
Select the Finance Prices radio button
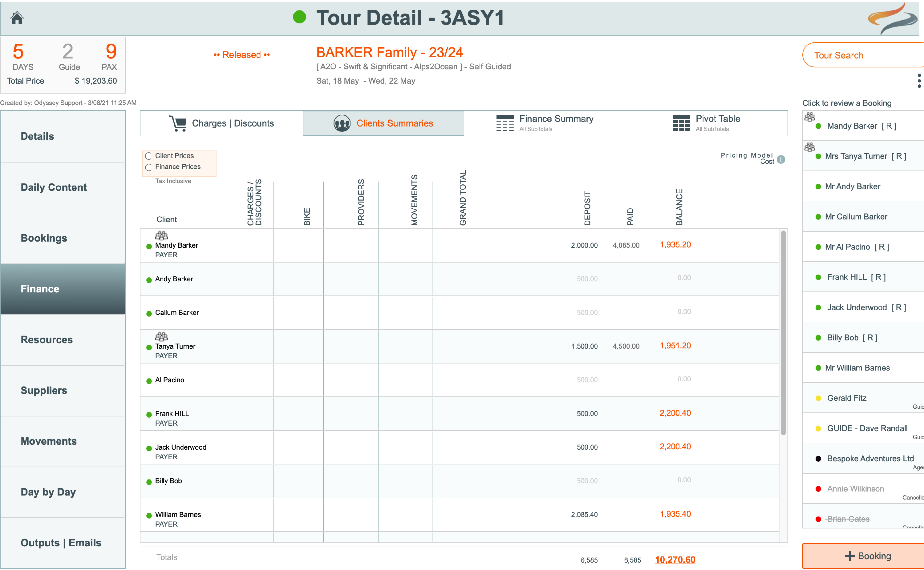tap(148, 167)
